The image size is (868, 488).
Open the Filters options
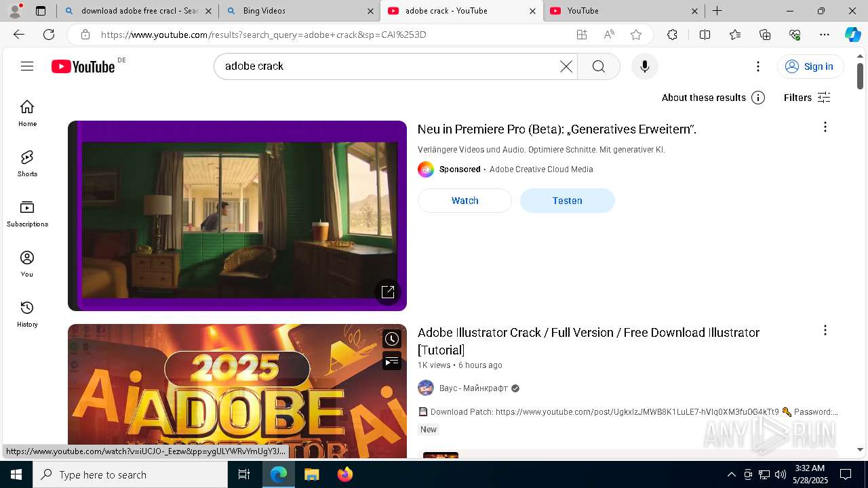(807, 98)
